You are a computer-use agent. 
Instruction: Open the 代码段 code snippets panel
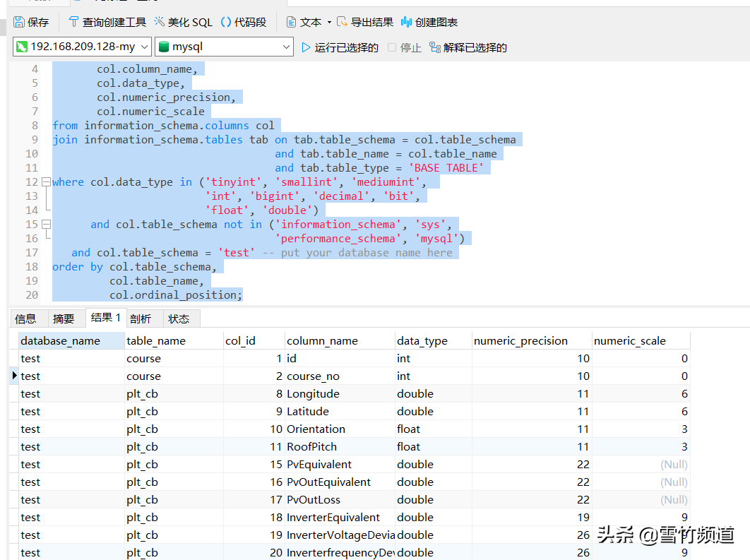[x=244, y=22]
